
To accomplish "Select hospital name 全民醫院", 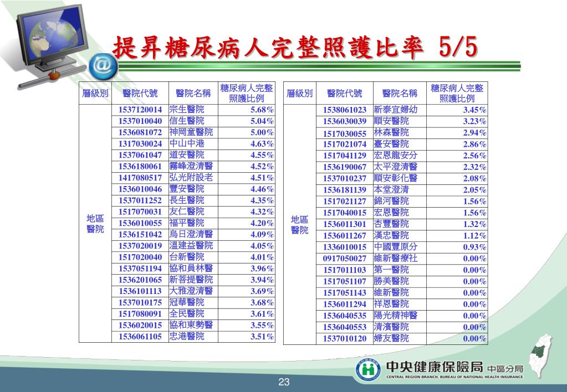I will (187, 313).
